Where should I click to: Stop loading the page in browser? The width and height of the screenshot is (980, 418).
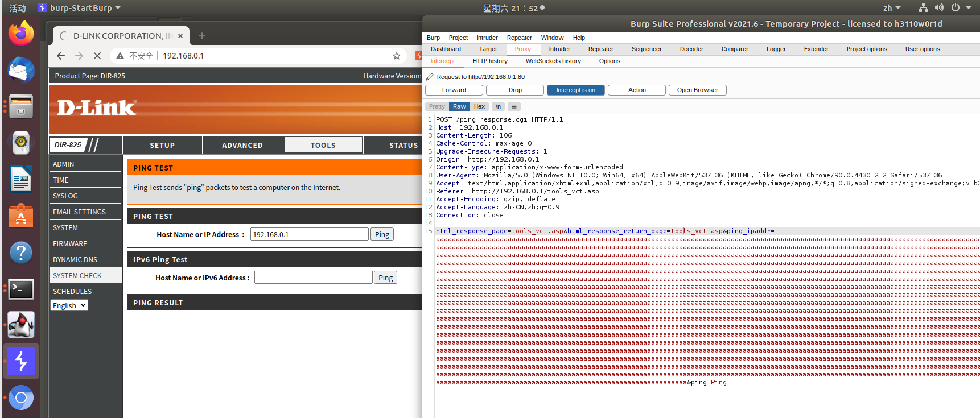tap(97, 56)
